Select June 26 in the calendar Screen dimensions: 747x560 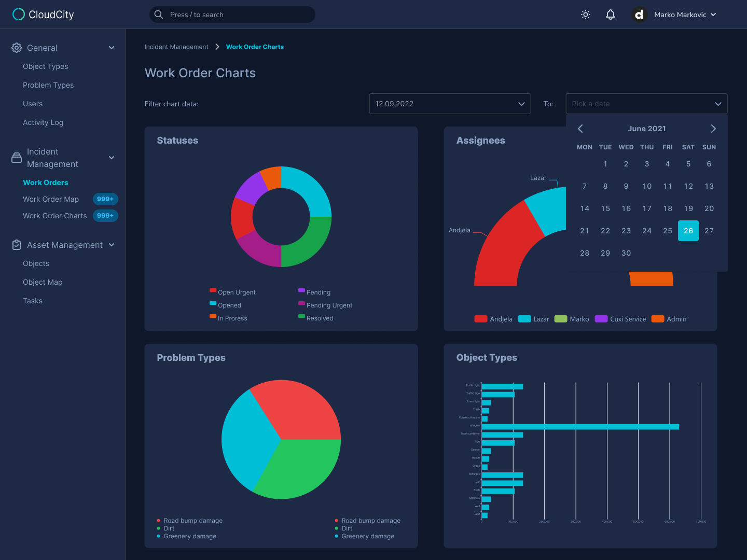(x=688, y=230)
